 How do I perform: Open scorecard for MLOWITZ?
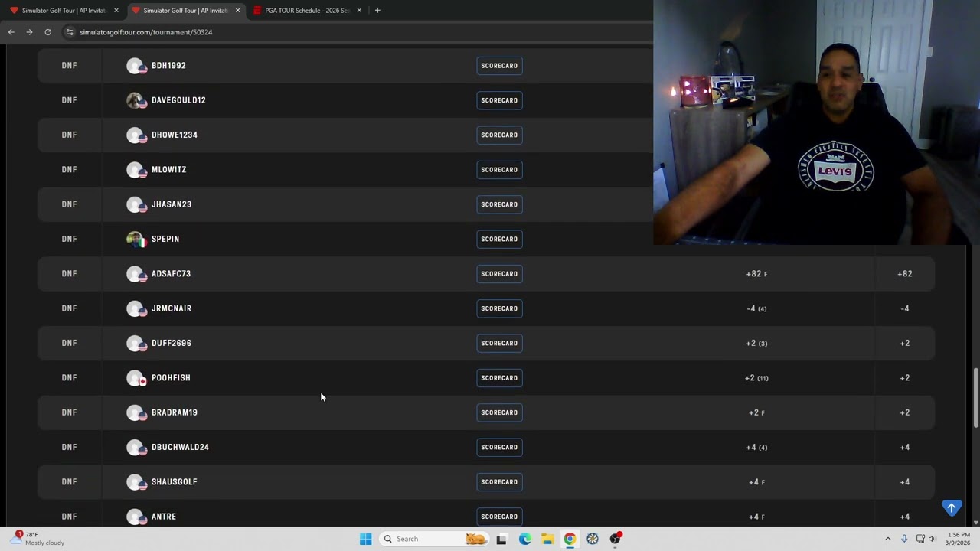pos(499,170)
